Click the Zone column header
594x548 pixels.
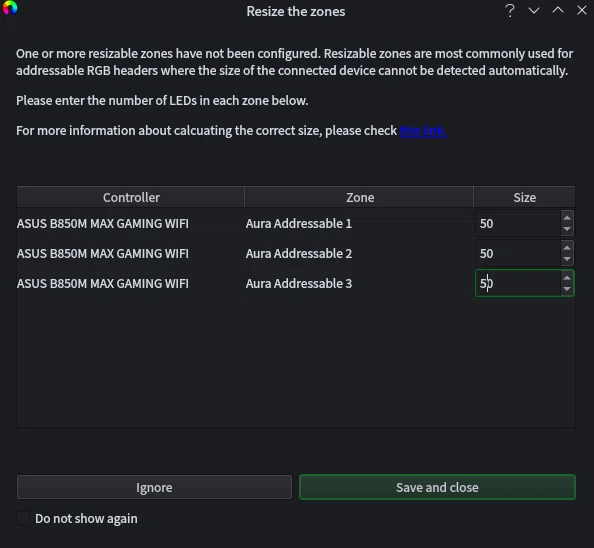point(360,197)
